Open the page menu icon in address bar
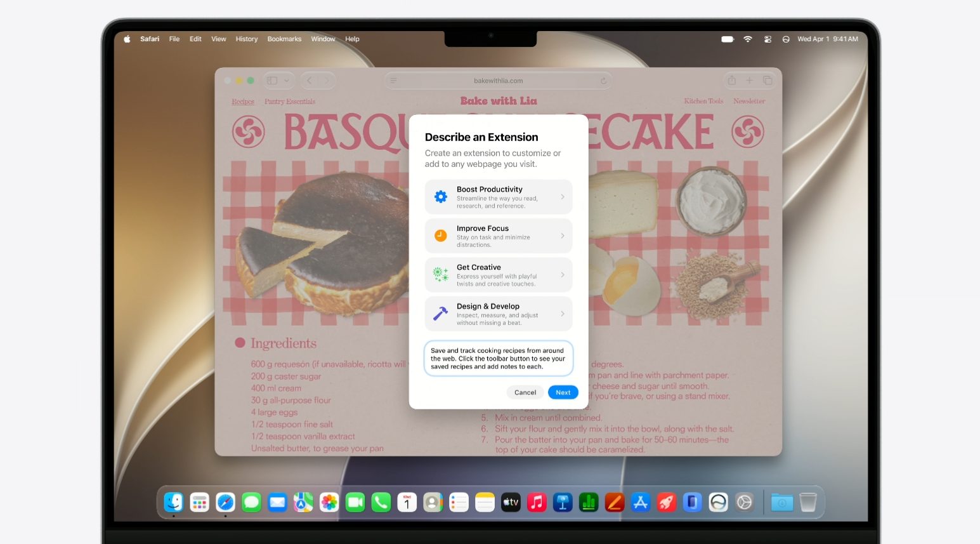 393,81
